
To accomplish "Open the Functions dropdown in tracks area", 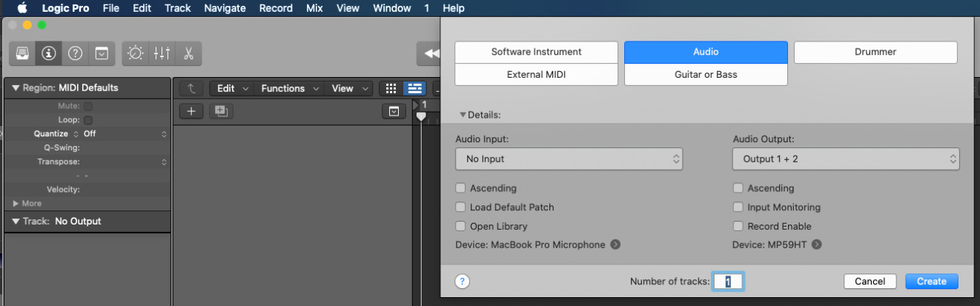I will pyautogui.click(x=288, y=88).
